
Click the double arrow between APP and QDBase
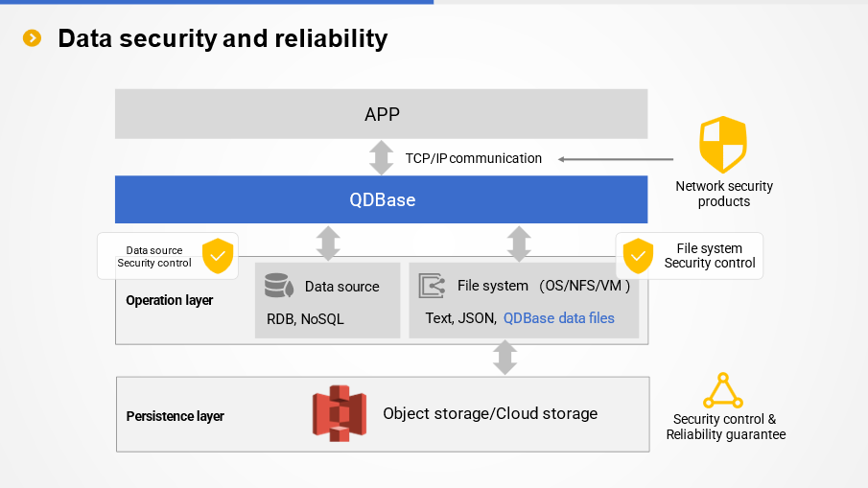[x=382, y=157]
